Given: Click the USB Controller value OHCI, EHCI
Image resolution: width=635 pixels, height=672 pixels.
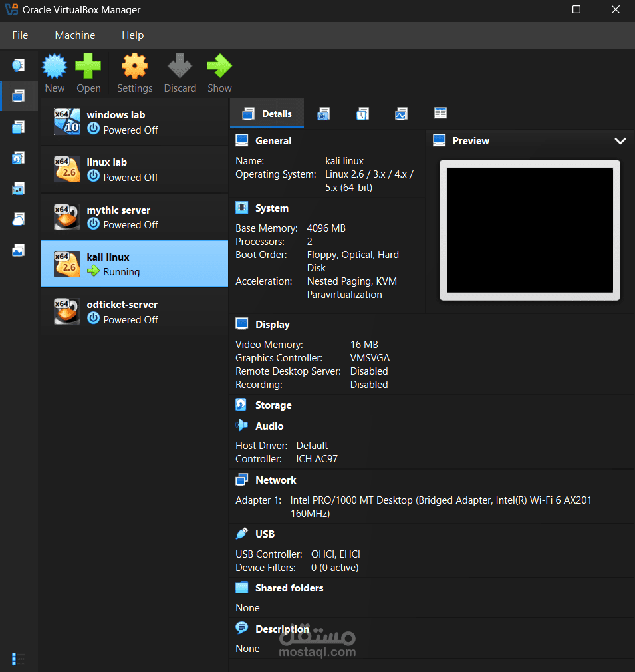Looking at the screenshot, I should click(336, 554).
